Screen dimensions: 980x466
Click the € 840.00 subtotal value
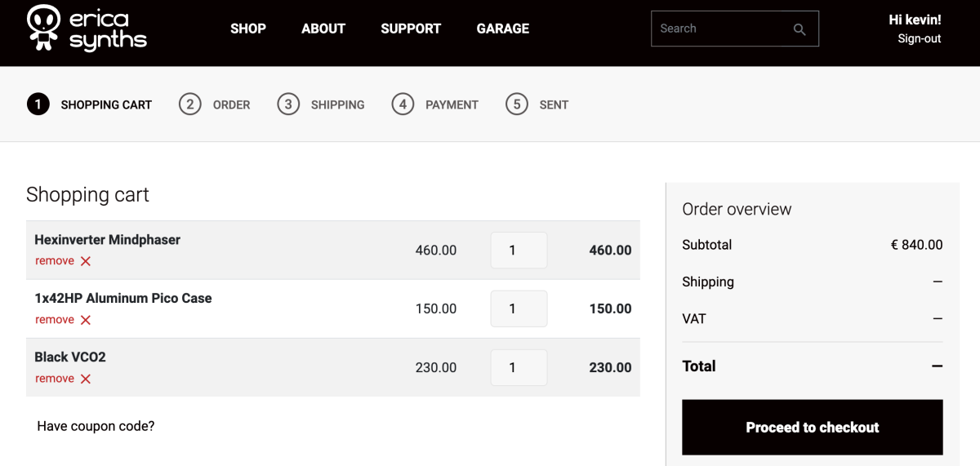[916, 245]
